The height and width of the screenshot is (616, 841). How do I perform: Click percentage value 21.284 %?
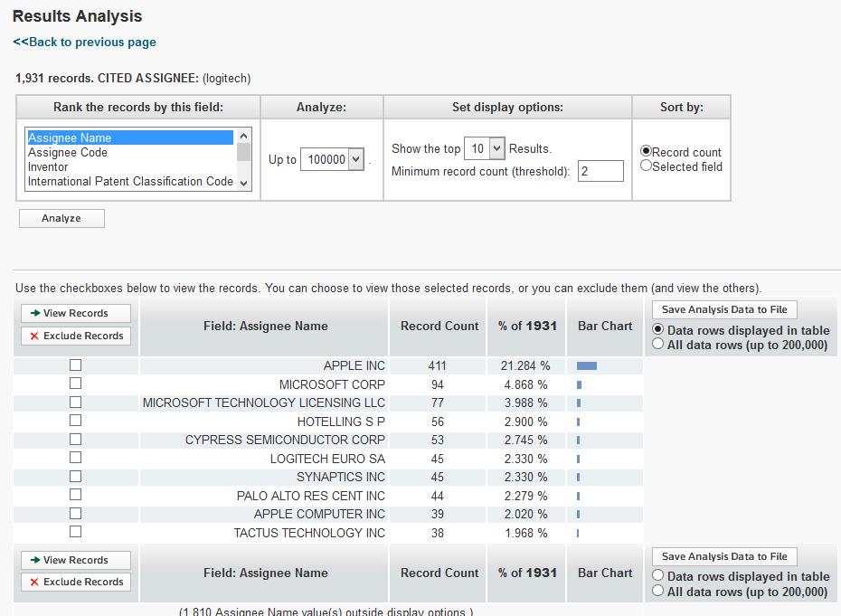tap(525, 366)
